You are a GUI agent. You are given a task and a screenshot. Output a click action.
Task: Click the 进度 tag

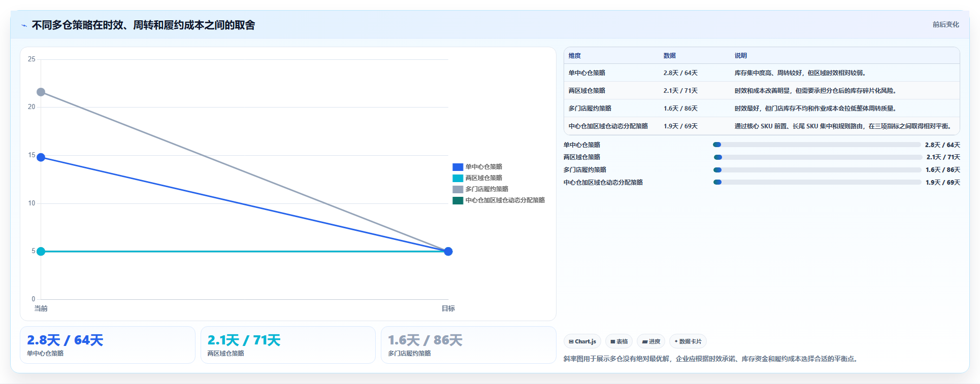[651, 341]
